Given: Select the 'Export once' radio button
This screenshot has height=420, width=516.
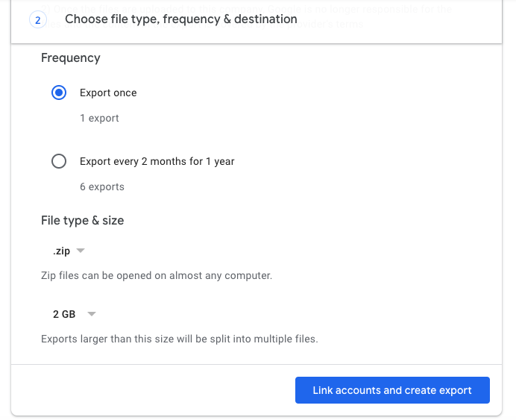Looking at the screenshot, I should [59, 93].
